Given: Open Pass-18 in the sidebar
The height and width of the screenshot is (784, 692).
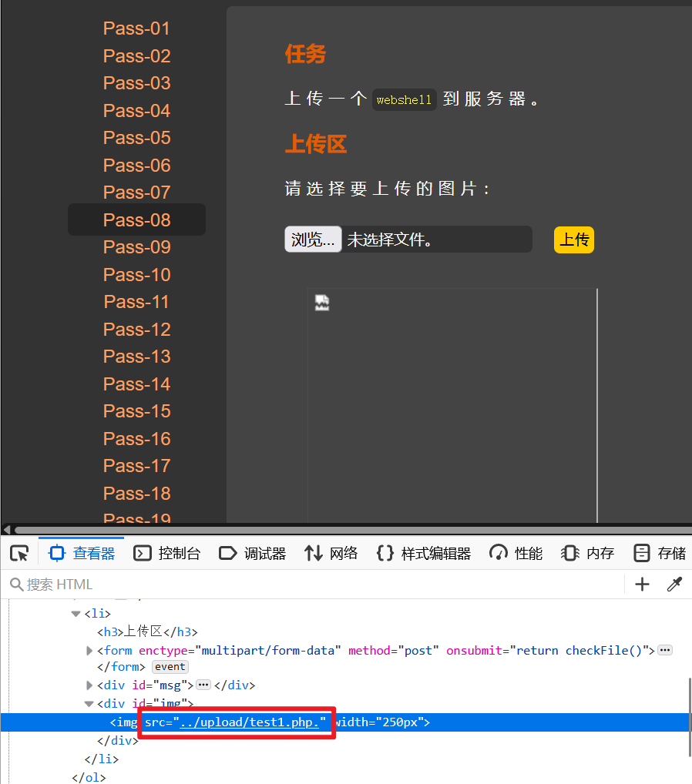Looking at the screenshot, I should tap(136, 493).
